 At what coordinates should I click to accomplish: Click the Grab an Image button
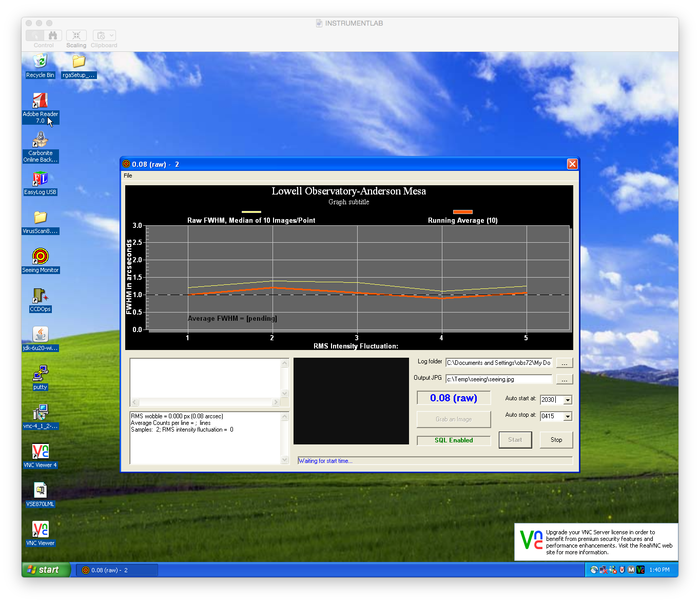(454, 419)
